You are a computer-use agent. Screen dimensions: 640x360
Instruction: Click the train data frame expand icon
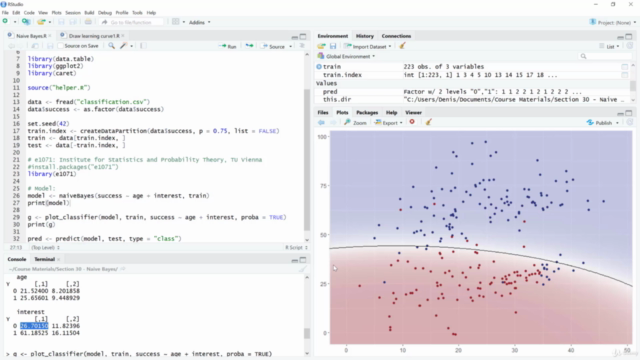pos(319,67)
